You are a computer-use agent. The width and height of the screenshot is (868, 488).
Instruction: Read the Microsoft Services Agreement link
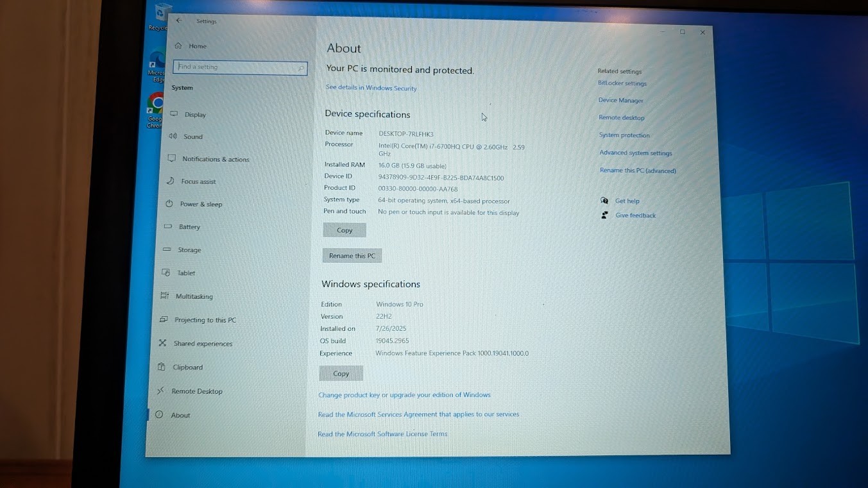click(418, 414)
